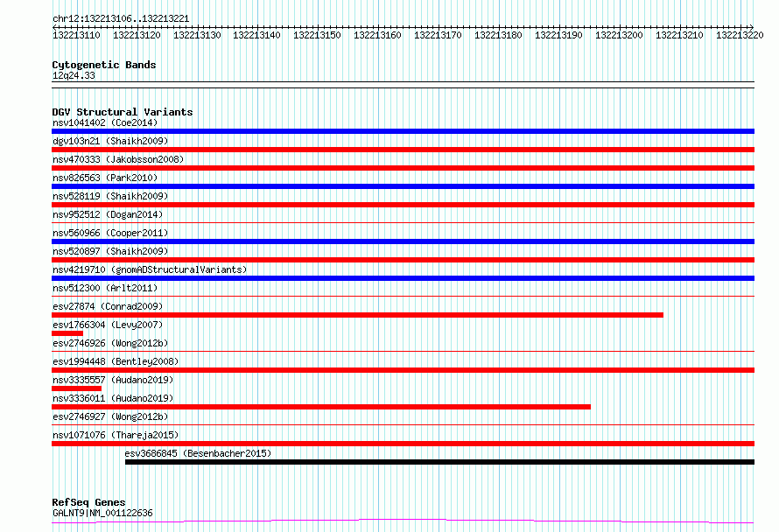Click ruler position 132213110
Viewport: 779px width, 532px height.
pyautogui.click(x=76, y=35)
